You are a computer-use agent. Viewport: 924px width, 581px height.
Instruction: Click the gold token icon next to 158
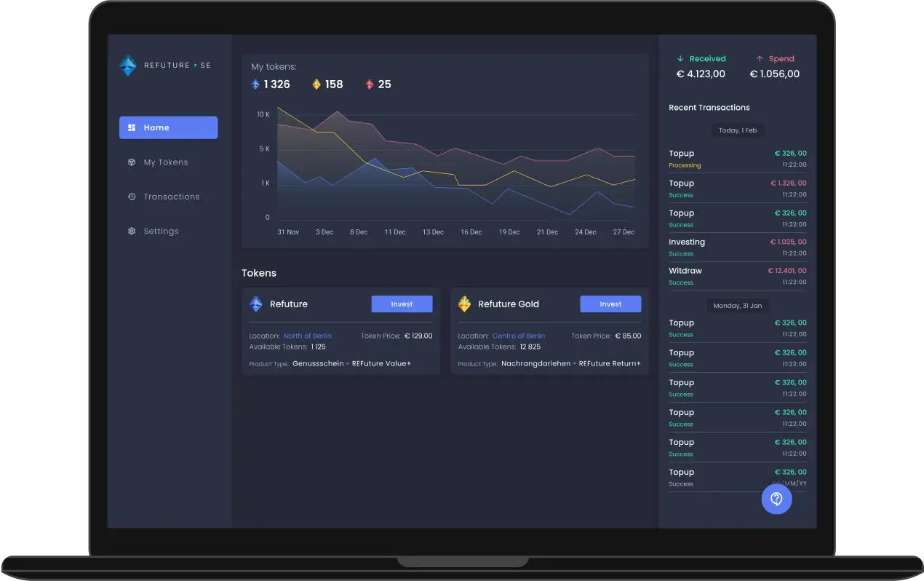click(x=315, y=84)
